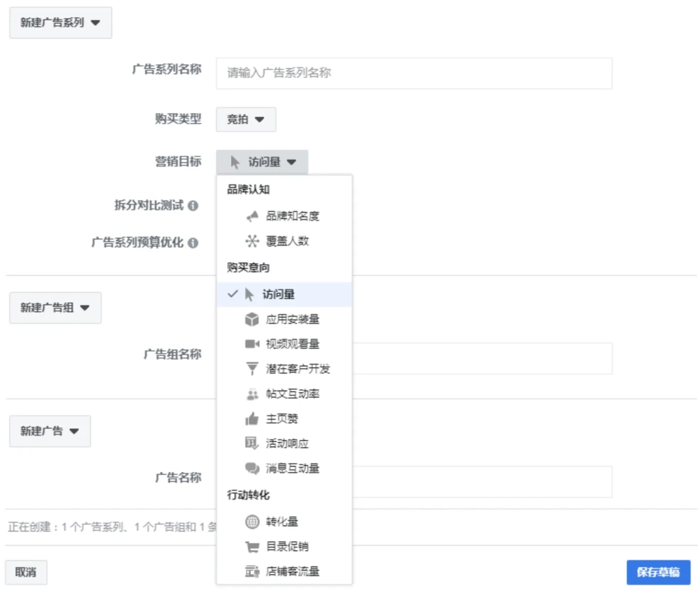The width and height of the screenshot is (700, 589).
Task: Choose 访问量 option in menu list
Action: coord(284,294)
